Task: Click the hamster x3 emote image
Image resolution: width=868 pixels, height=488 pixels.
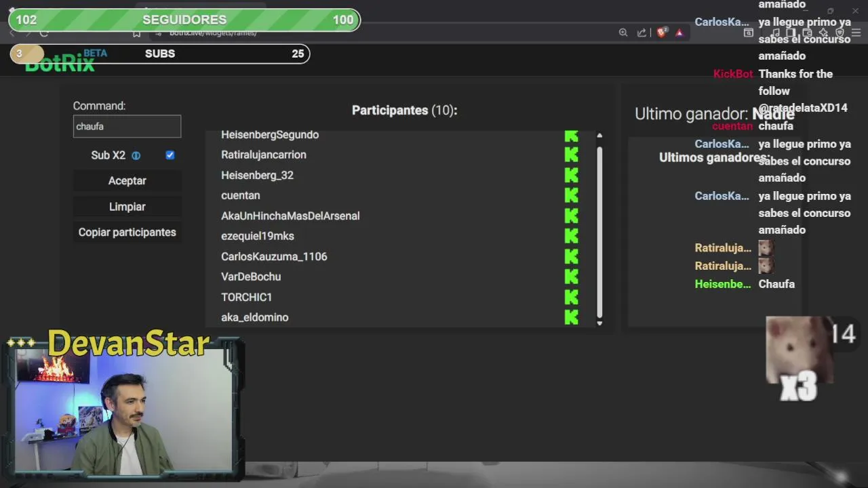Action: click(x=799, y=358)
